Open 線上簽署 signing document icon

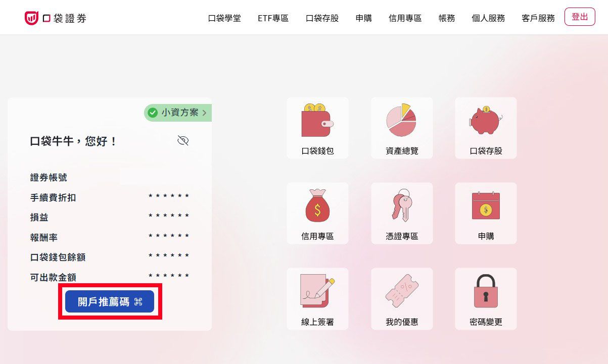pos(317,299)
